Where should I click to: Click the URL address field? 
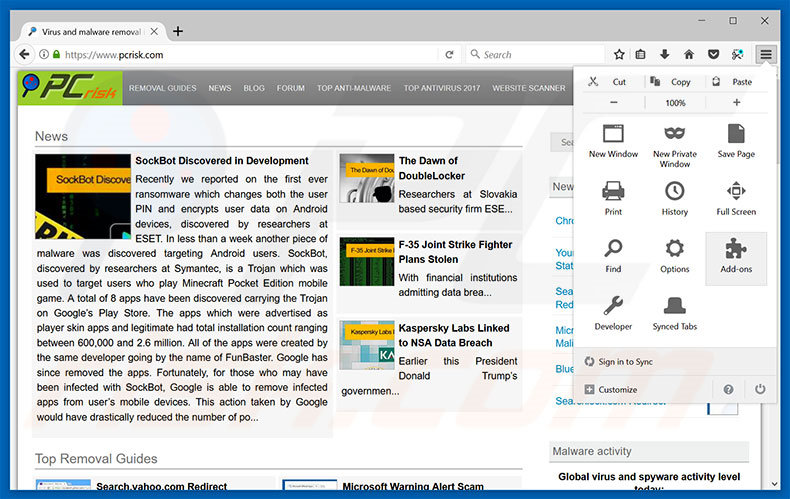pos(249,54)
